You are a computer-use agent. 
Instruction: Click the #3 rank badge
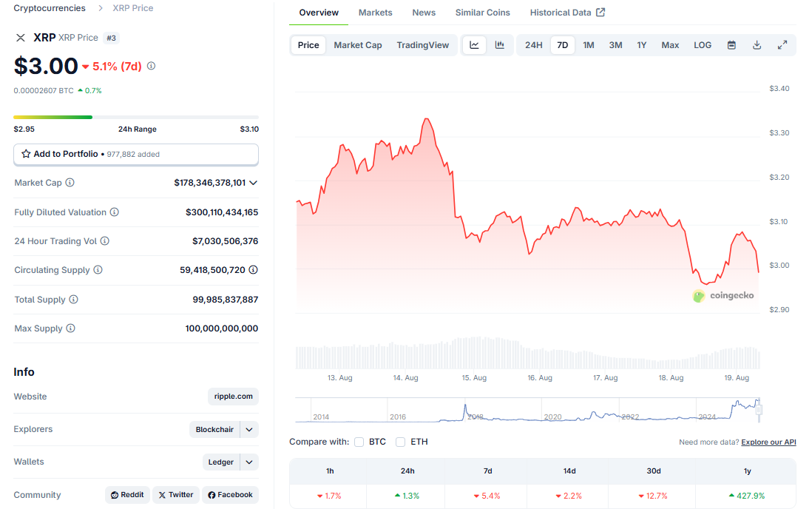click(112, 38)
